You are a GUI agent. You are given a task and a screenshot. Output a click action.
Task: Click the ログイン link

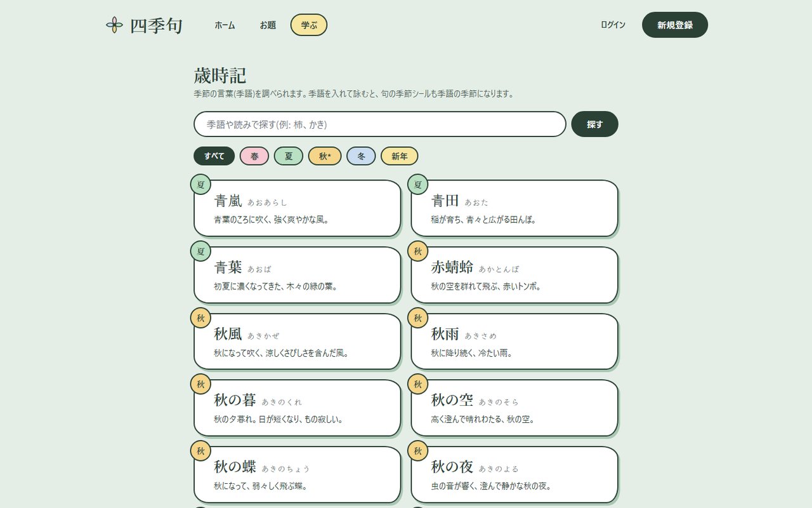click(x=613, y=25)
